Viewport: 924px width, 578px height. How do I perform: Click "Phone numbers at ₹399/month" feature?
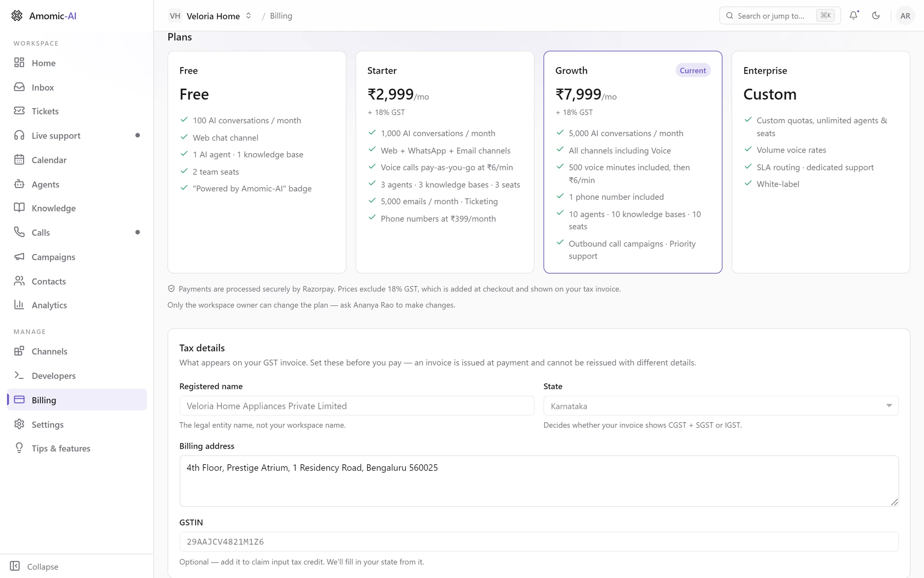click(438, 218)
